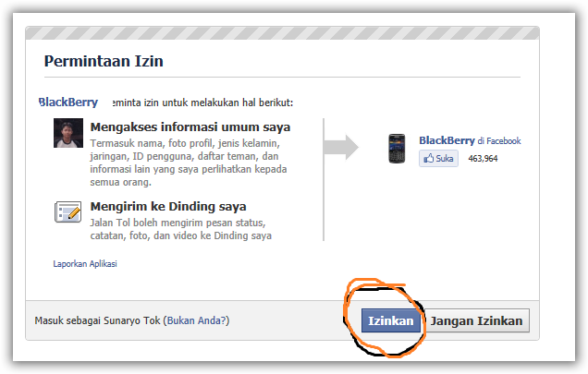Click the Mengirim ke Dinding saya heading
The image size is (588, 374).
(x=168, y=207)
